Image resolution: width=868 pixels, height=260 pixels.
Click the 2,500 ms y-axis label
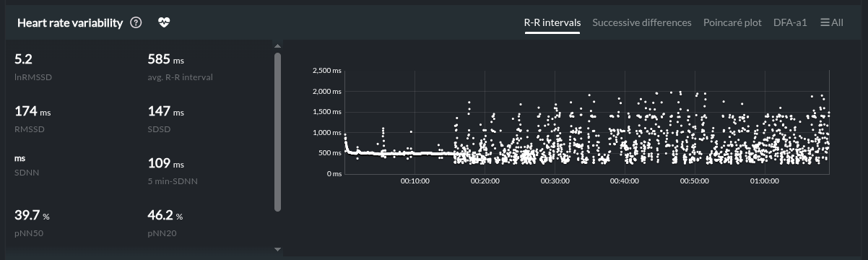327,71
